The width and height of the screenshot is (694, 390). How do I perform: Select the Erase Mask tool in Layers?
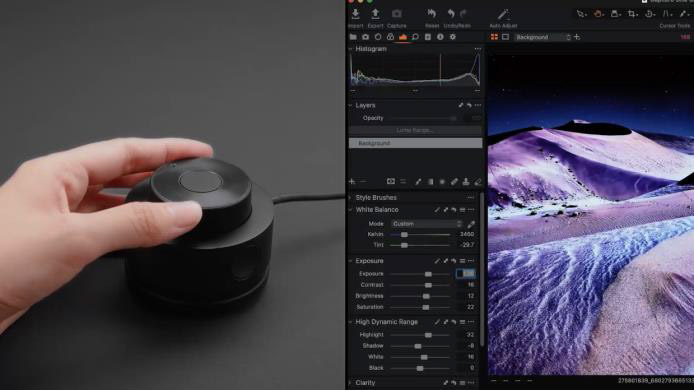pos(478,181)
